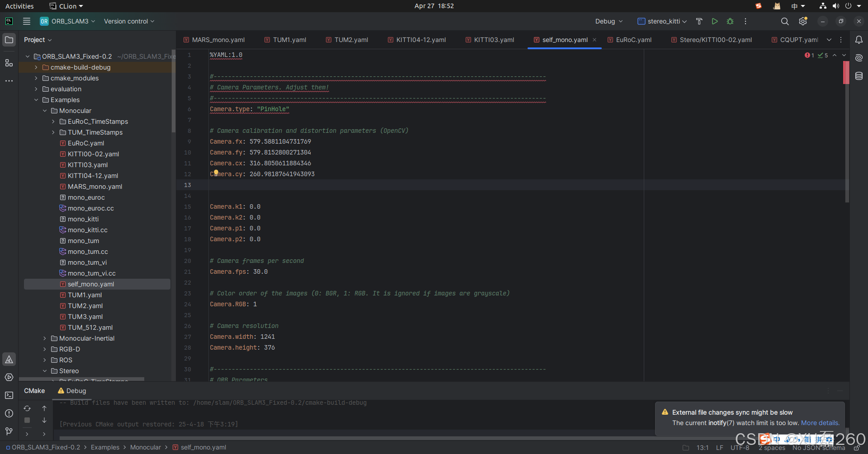Switch to the TUM1.yaml tab
Screen dimensions: 868x454
click(x=285, y=40)
